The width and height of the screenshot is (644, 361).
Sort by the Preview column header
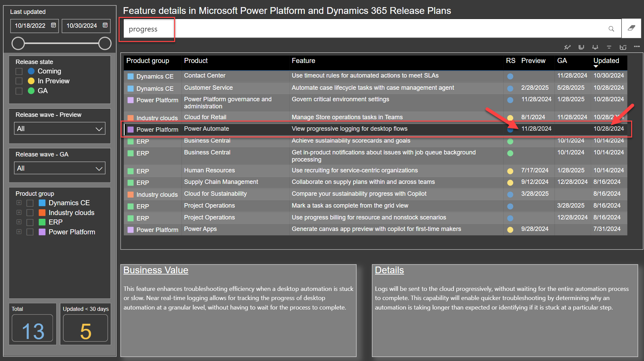point(533,61)
